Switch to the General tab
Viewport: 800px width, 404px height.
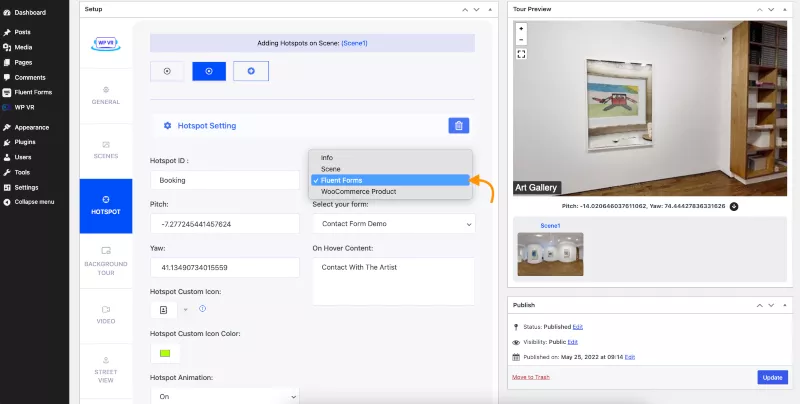[x=106, y=96]
